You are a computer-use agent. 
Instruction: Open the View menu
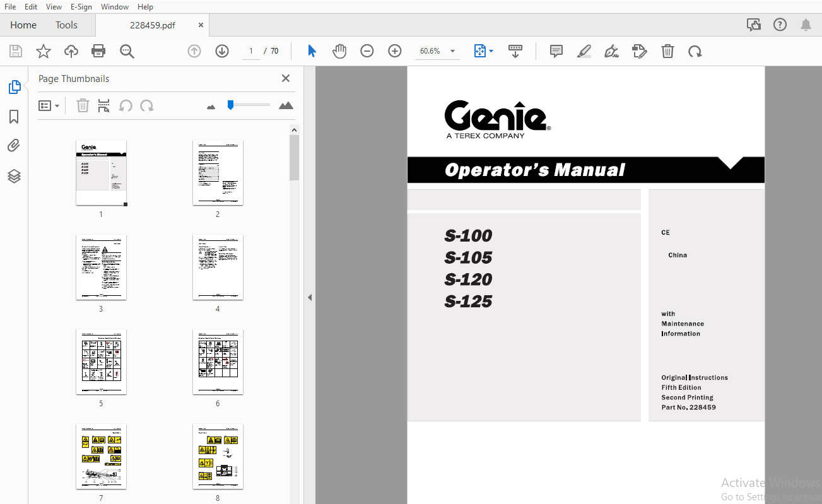tap(54, 6)
